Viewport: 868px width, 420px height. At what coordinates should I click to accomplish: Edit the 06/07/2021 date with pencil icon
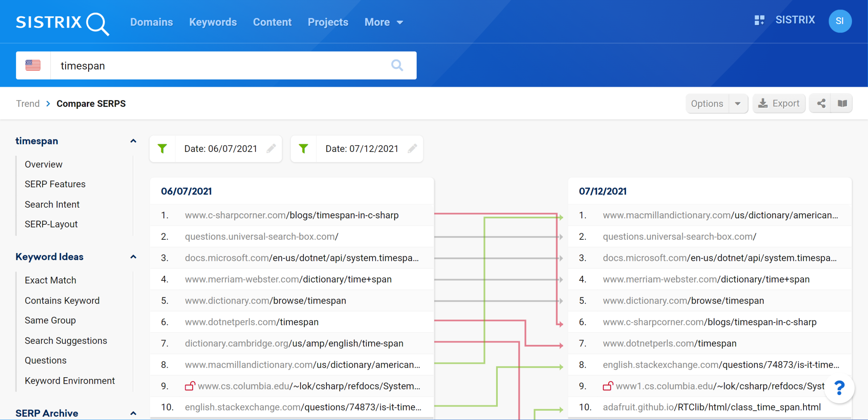click(271, 148)
